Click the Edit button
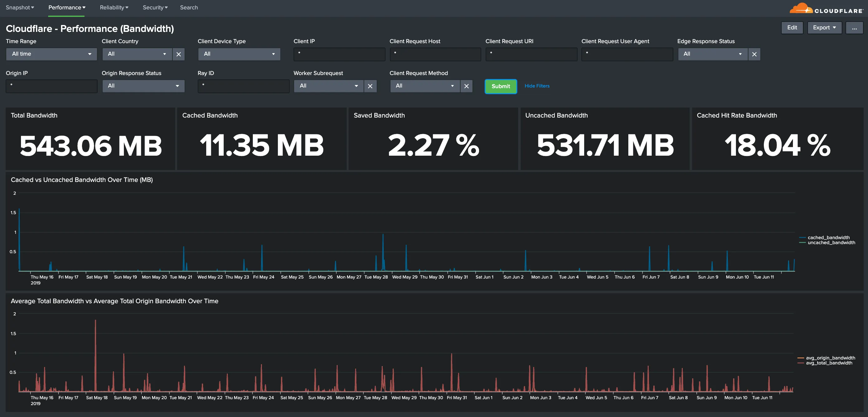Screen dimensions: 868x417 point(792,28)
